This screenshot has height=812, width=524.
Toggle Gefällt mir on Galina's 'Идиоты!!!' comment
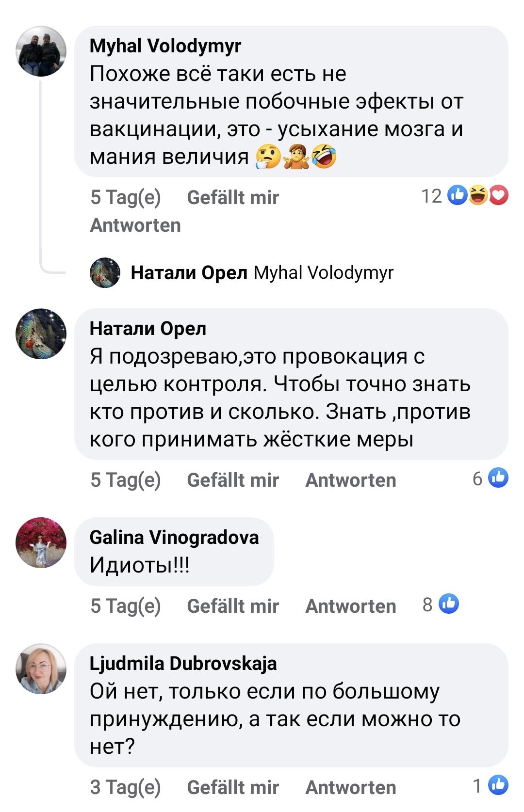coord(233,606)
